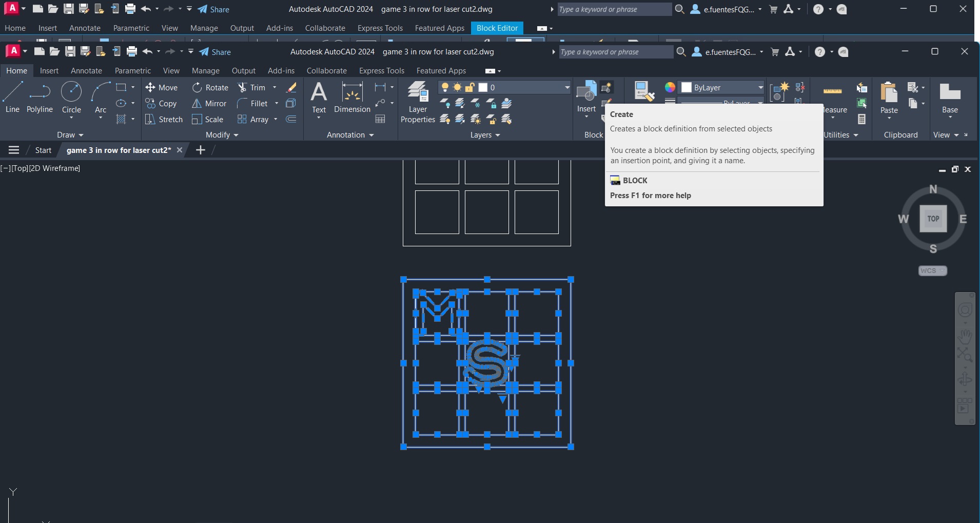Expand the Utilities panel flyout

[841, 135]
